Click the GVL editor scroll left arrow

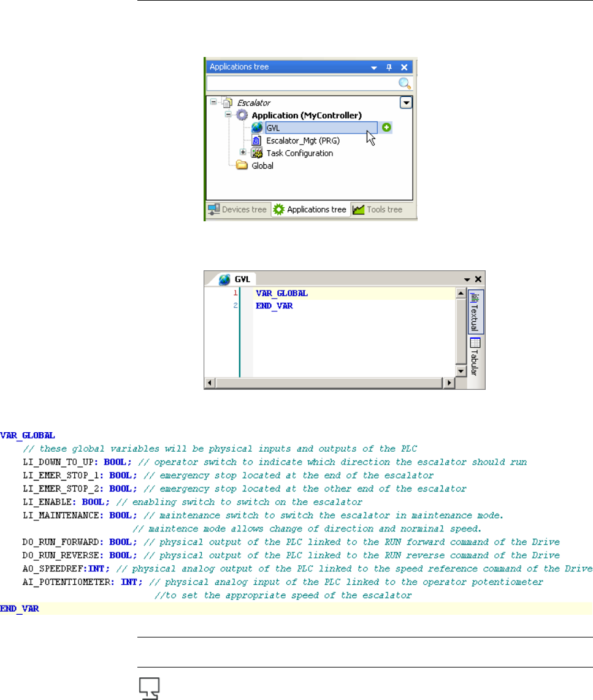[210, 382]
